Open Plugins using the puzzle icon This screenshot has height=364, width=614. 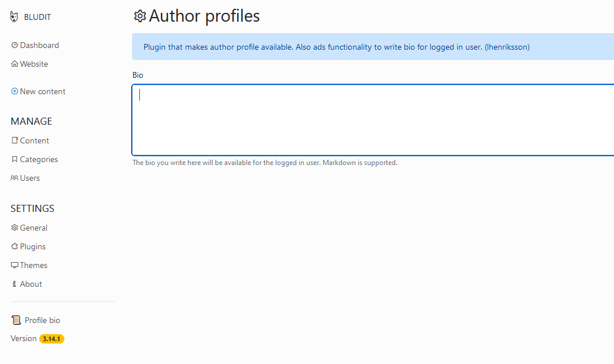click(x=13, y=246)
